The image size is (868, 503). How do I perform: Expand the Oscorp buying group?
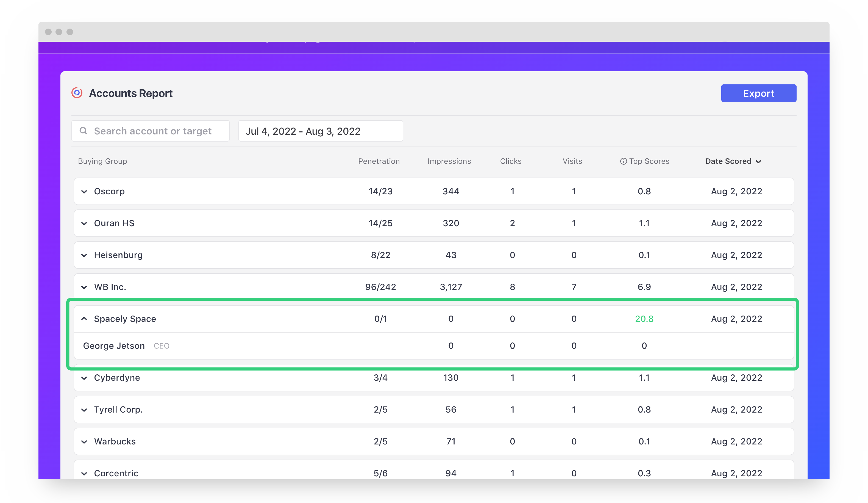(x=84, y=192)
